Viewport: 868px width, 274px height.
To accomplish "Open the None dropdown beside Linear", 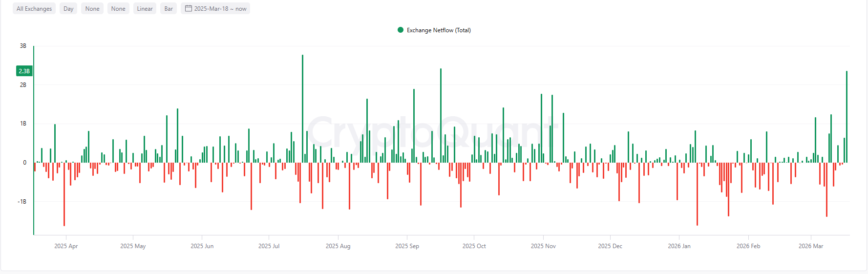I will pyautogui.click(x=118, y=9).
